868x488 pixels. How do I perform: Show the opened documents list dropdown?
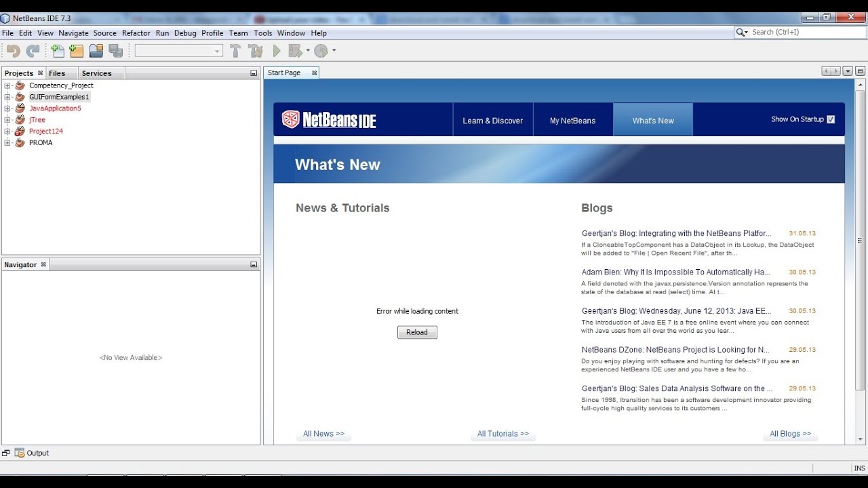848,71
